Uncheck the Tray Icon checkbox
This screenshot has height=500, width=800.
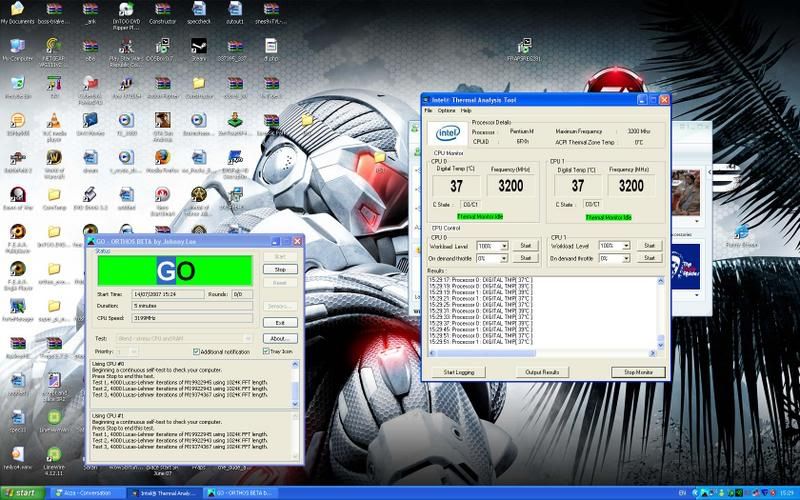click(267, 351)
